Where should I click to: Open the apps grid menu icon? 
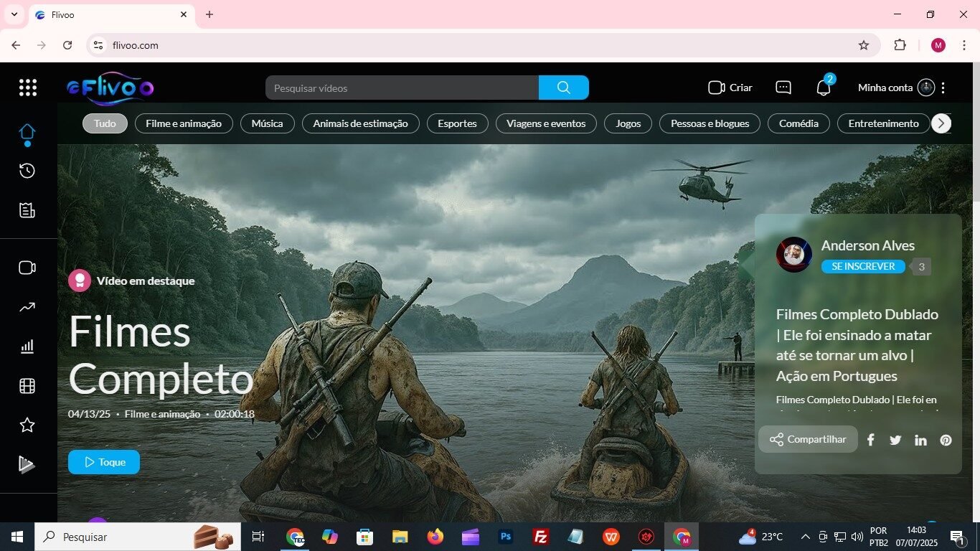[x=27, y=88]
